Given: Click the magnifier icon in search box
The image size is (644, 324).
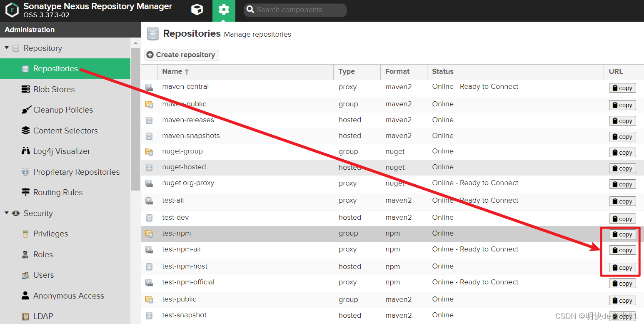Looking at the screenshot, I should (x=250, y=10).
